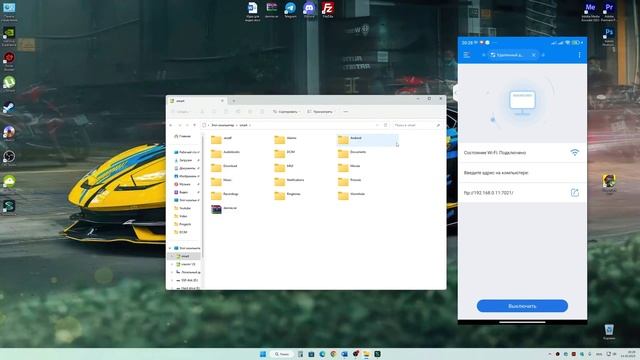Tap the edit icon beside the ftp address

575,193
